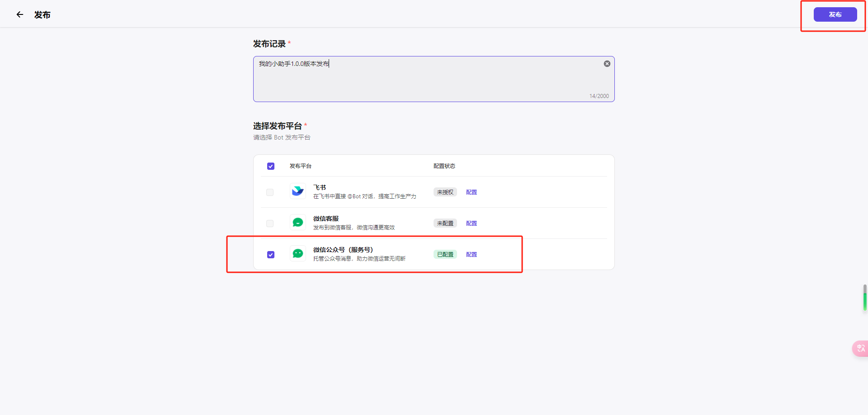Viewport: 868px width, 415px height.
Task: Clear the publish record text field
Action: point(607,64)
